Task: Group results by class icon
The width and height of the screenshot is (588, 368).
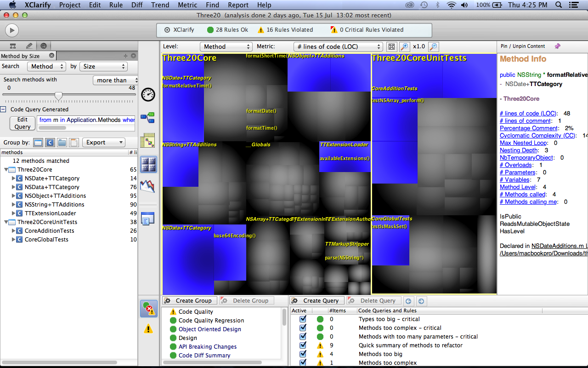Action: click(x=50, y=143)
